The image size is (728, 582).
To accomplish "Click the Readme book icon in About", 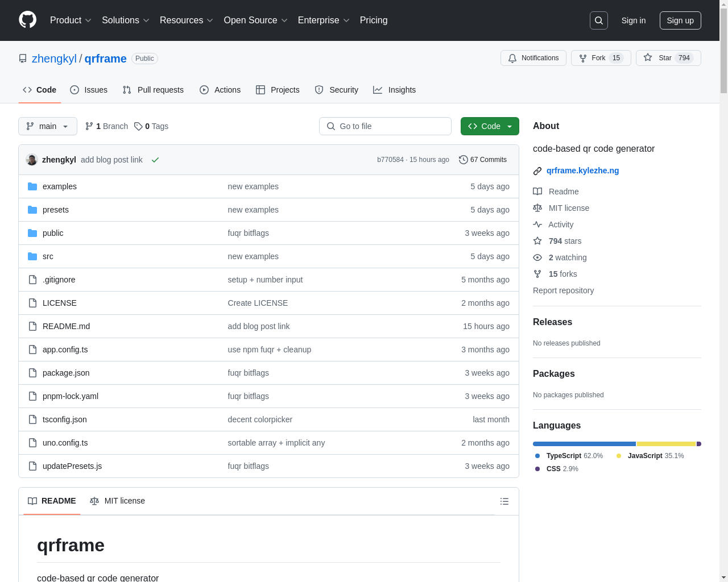I will 537,192.
